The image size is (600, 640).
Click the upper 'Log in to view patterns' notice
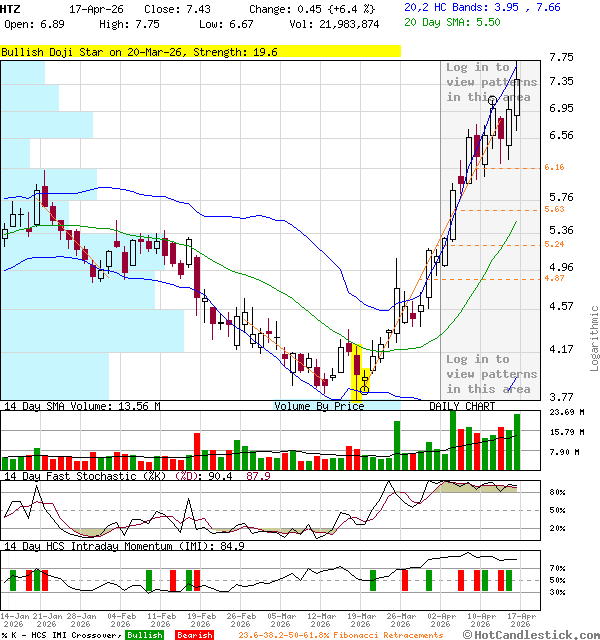click(491, 82)
